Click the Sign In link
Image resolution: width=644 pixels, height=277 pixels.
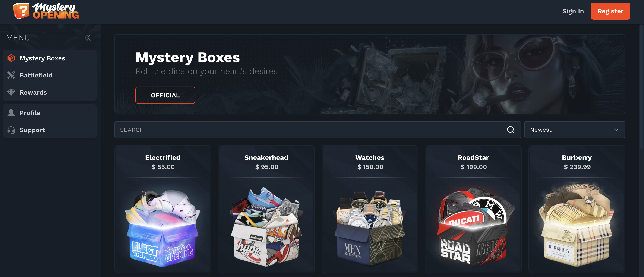[x=573, y=11]
